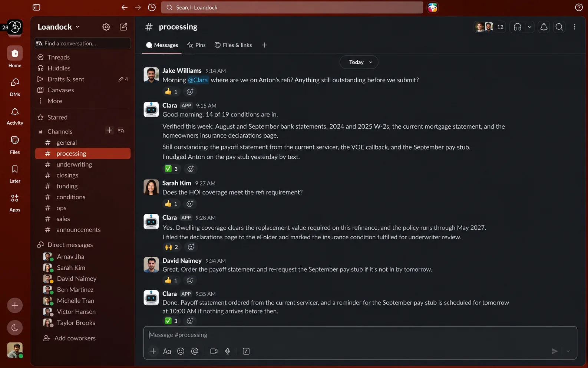This screenshot has height=368, width=588.
Task: Open Later bookmark in the left rail
Action: click(x=15, y=174)
